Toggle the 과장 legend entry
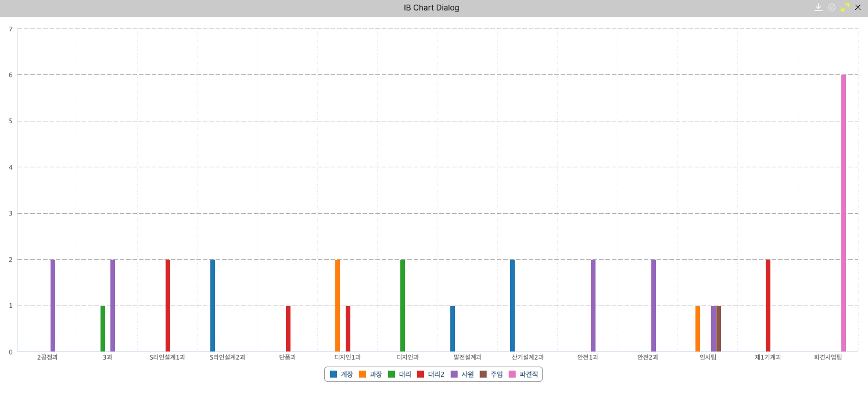This screenshot has width=868, height=402. (x=371, y=375)
